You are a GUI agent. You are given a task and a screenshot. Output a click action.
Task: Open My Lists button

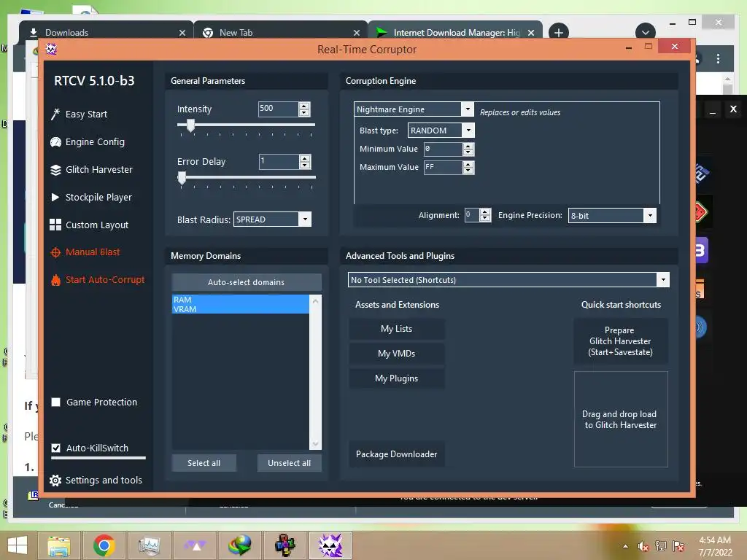pyautogui.click(x=396, y=329)
